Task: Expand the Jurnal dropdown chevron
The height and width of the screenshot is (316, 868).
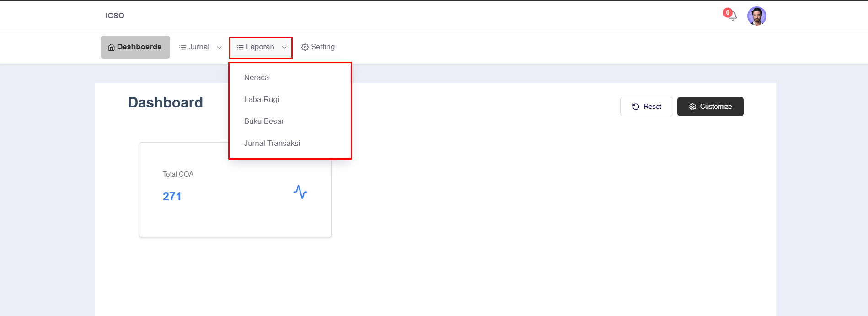Action: [219, 48]
